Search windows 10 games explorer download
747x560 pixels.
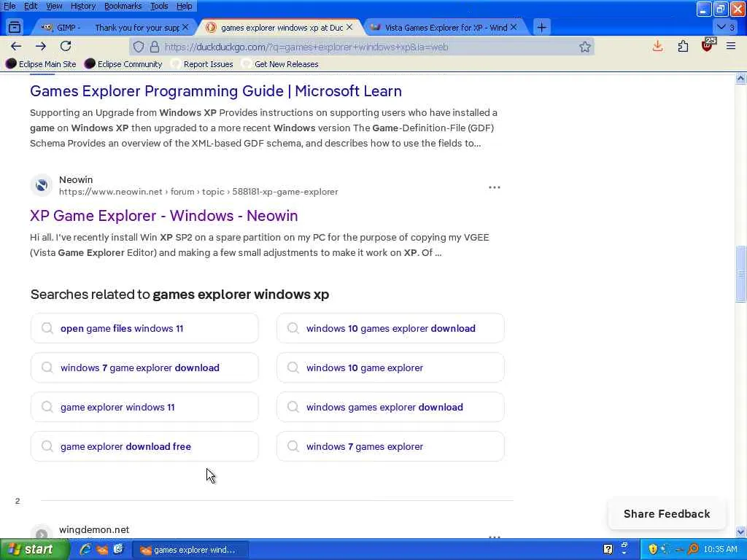(391, 329)
